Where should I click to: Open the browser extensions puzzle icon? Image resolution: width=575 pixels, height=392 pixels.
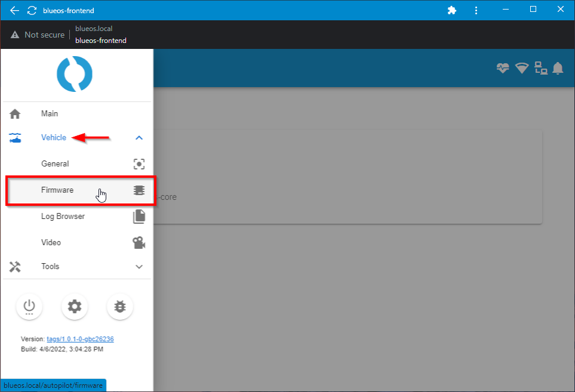452,10
